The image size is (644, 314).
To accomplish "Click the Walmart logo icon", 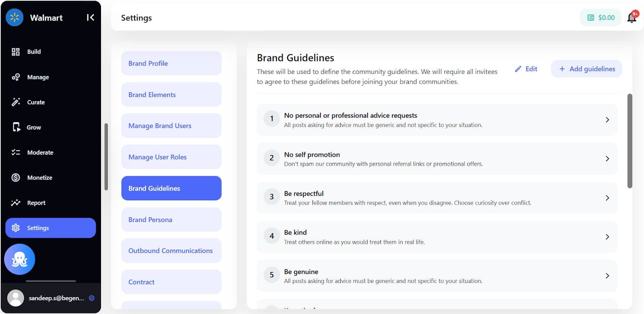I will (x=15, y=17).
